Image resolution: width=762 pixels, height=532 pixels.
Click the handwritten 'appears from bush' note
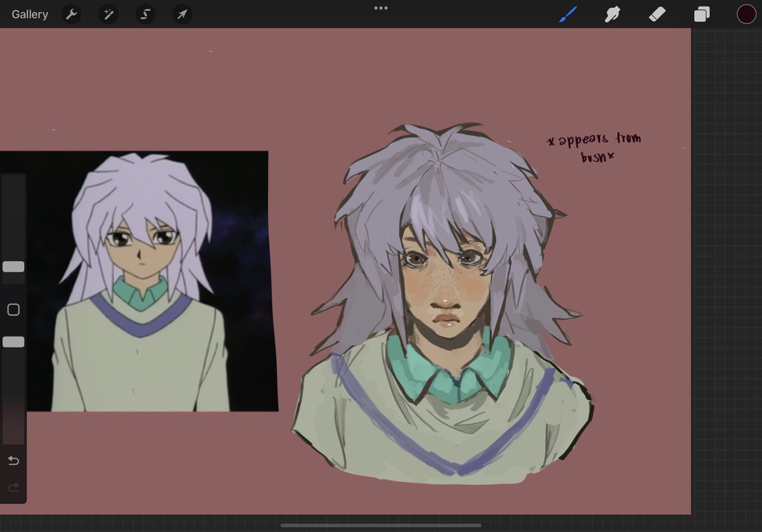coord(594,147)
